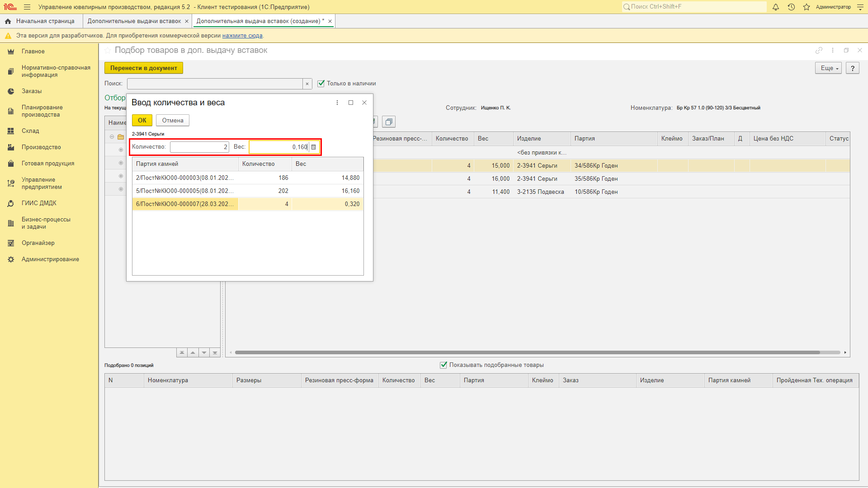The height and width of the screenshot is (488, 868).
Task: Open the Еще dropdown menu
Action: (829, 68)
